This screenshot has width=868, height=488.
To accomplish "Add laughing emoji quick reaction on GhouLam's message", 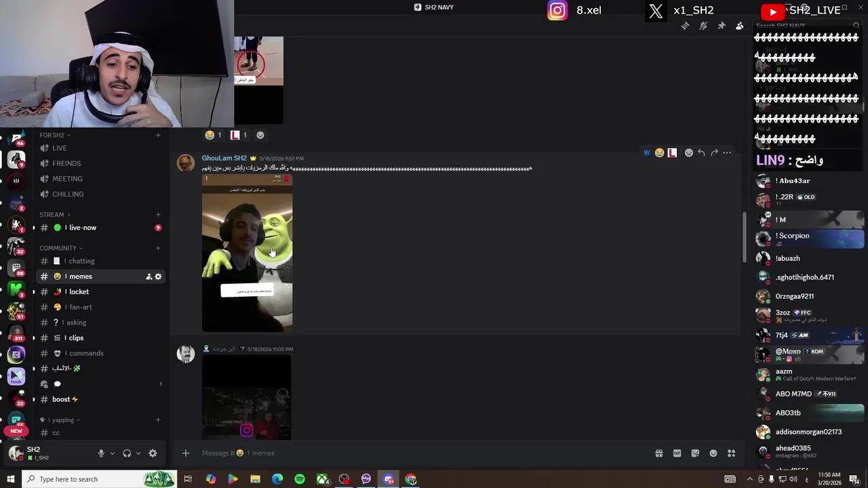I will tap(659, 152).
